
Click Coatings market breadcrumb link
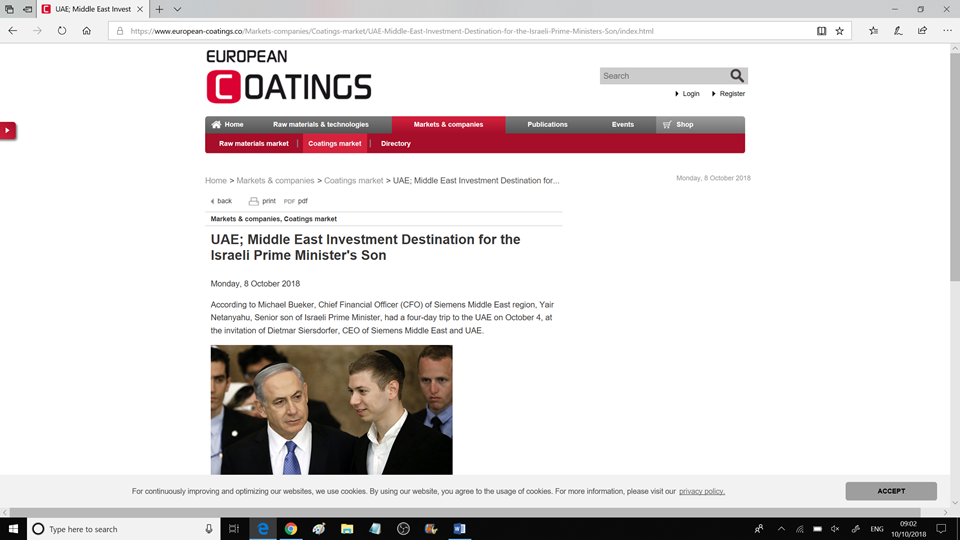tap(353, 181)
